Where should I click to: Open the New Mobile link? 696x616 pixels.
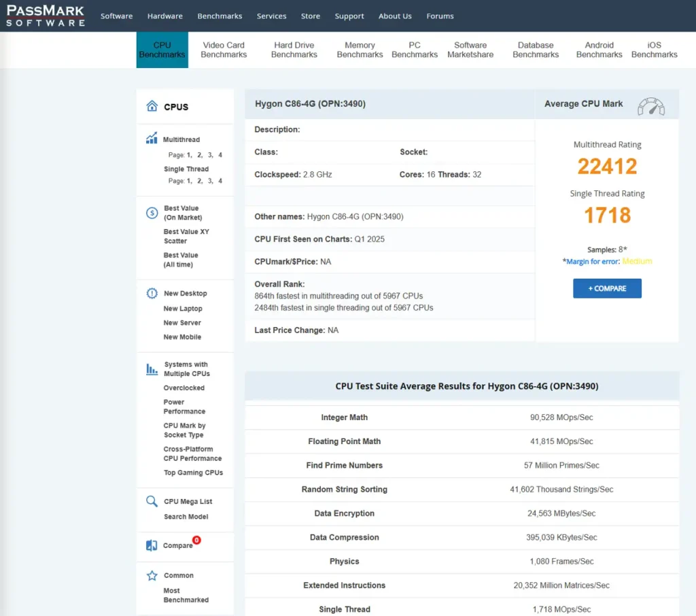182,337
